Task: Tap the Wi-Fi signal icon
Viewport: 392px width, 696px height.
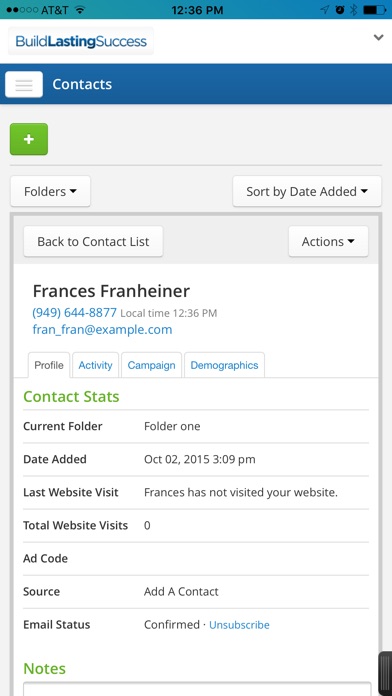Action: coord(80,10)
